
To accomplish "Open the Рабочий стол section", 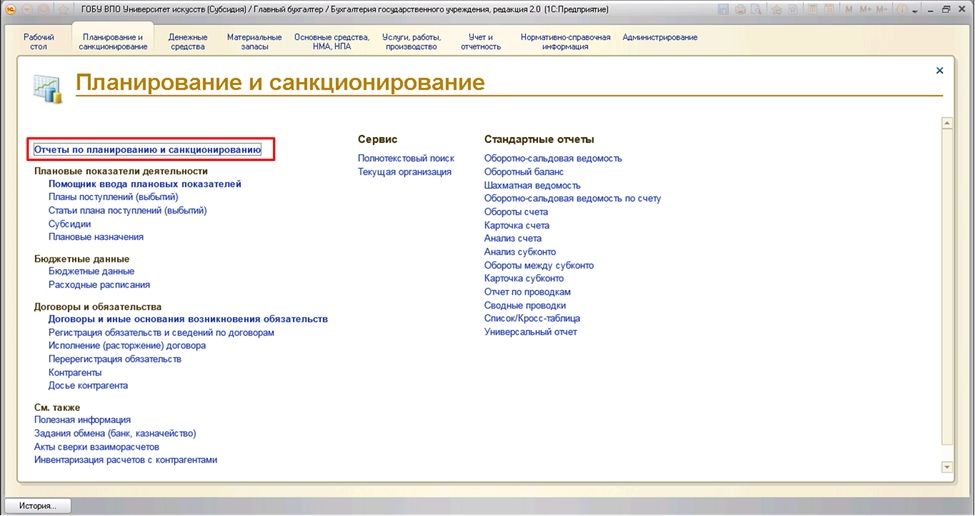I will click(x=38, y=41).
